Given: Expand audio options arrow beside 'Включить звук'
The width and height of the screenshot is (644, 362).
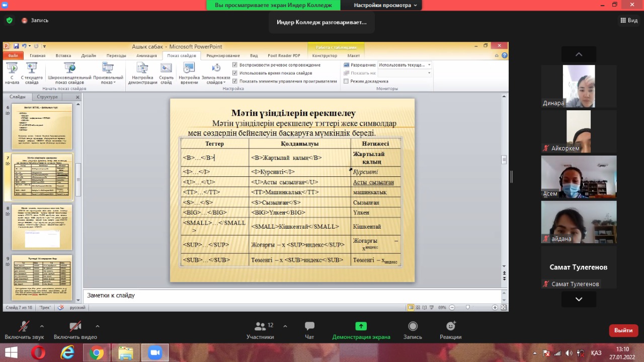Looking at the screenshot, I should pyautogui.click(x=42, y=326).
